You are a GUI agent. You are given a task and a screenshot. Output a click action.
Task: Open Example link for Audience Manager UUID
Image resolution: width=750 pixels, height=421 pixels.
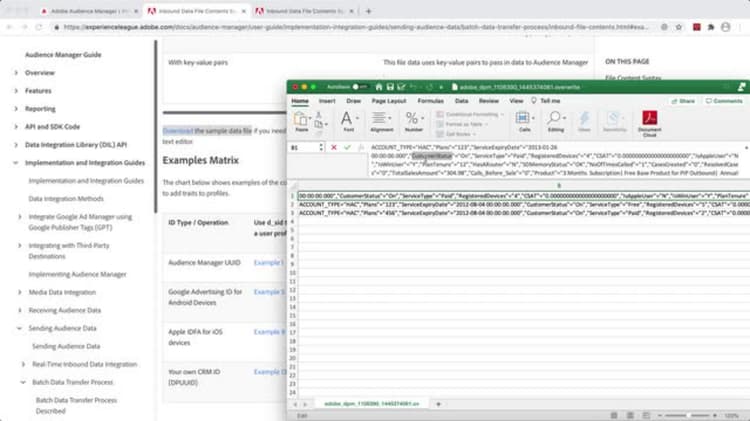pos(269,263)
